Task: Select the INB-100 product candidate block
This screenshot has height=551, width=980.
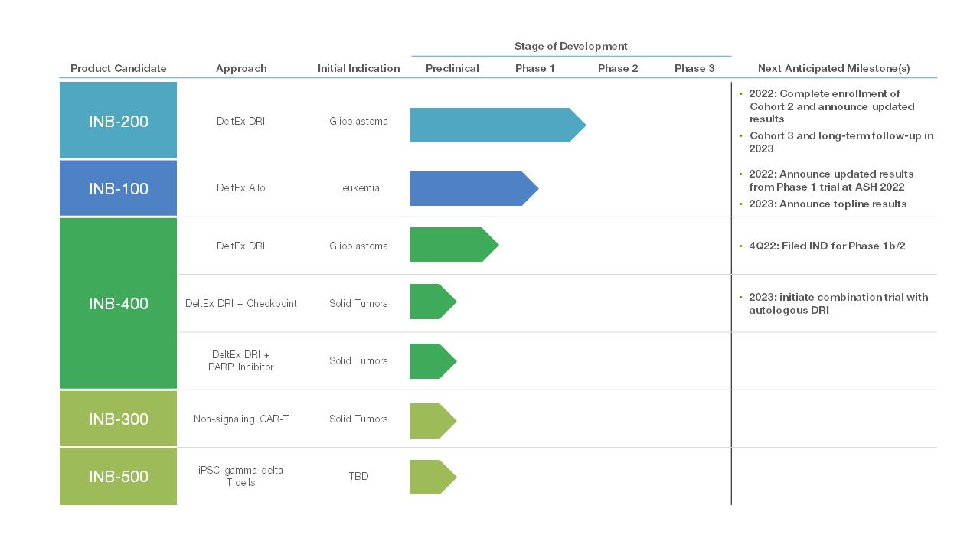Action: pos(118,188)
